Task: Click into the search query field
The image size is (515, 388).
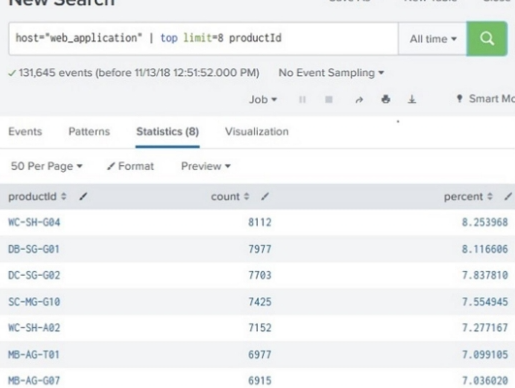Action: click(203, 39)
